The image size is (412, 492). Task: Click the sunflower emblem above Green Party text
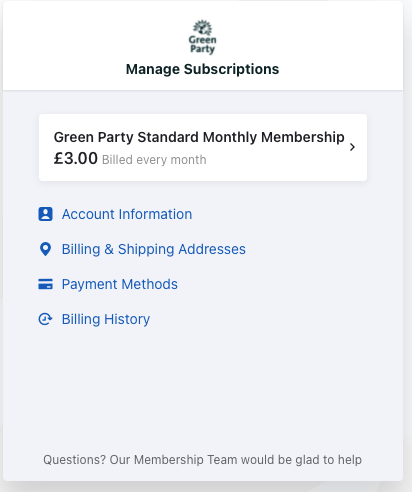203,27
